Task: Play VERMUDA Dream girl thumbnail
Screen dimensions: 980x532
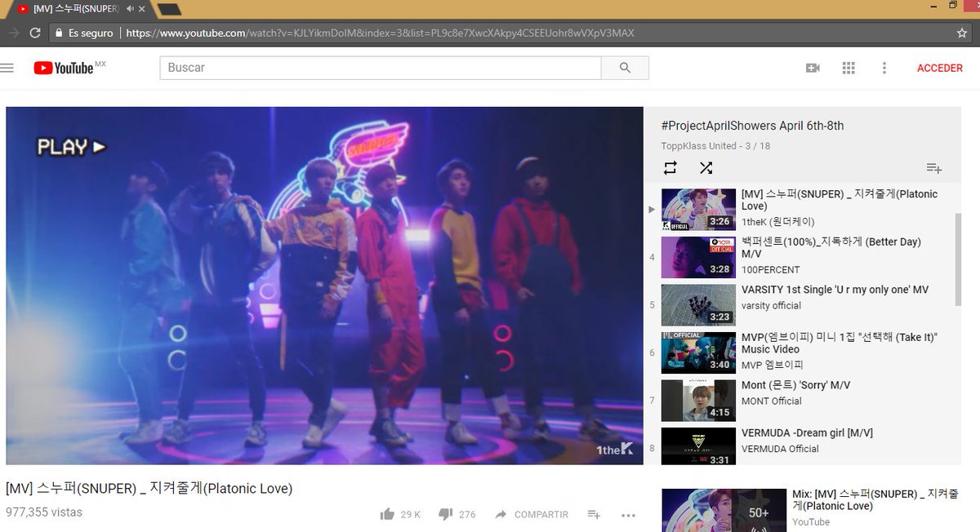Action: pos(698,446)
